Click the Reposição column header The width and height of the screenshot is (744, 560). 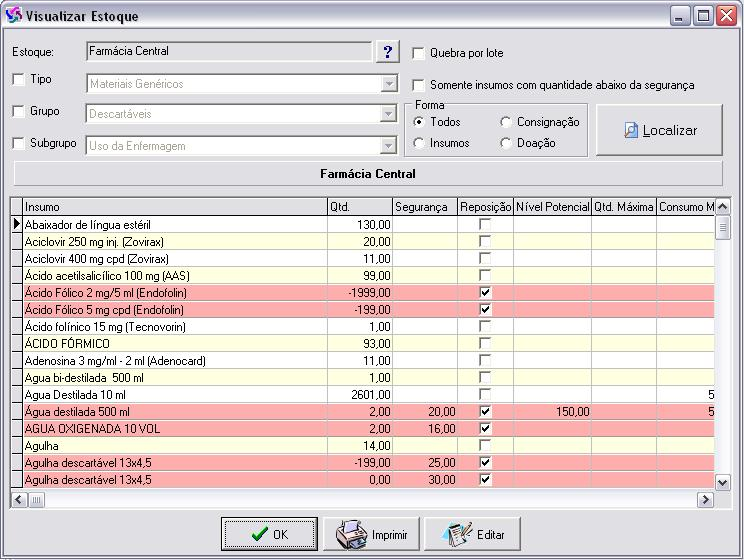485,207
